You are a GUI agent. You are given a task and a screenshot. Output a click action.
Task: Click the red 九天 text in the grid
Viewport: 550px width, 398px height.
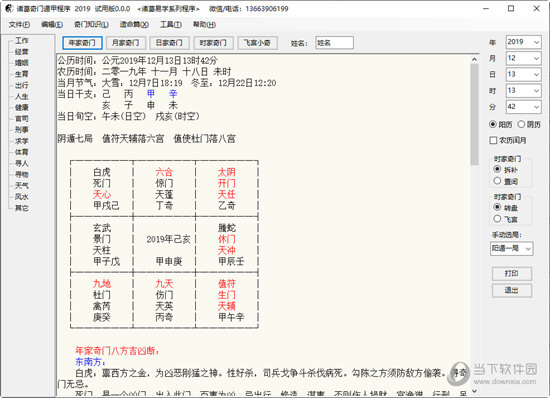164,284
